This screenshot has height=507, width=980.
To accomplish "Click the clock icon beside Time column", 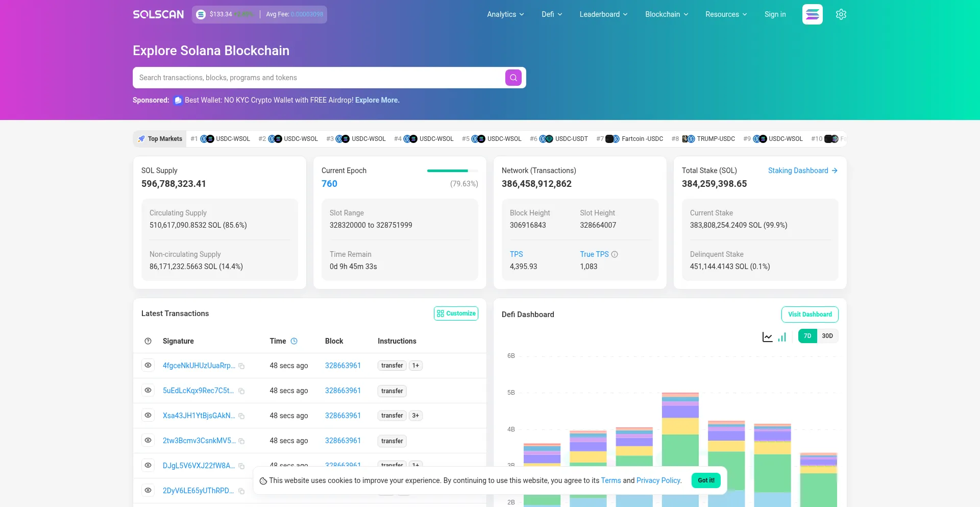I will (x=294, y=341).
